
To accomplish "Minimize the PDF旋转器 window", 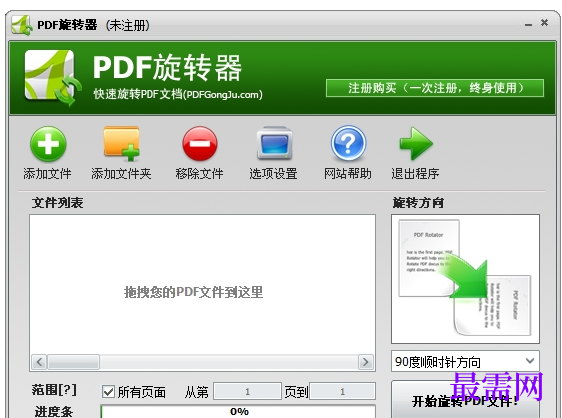I will tap(528, 25).
